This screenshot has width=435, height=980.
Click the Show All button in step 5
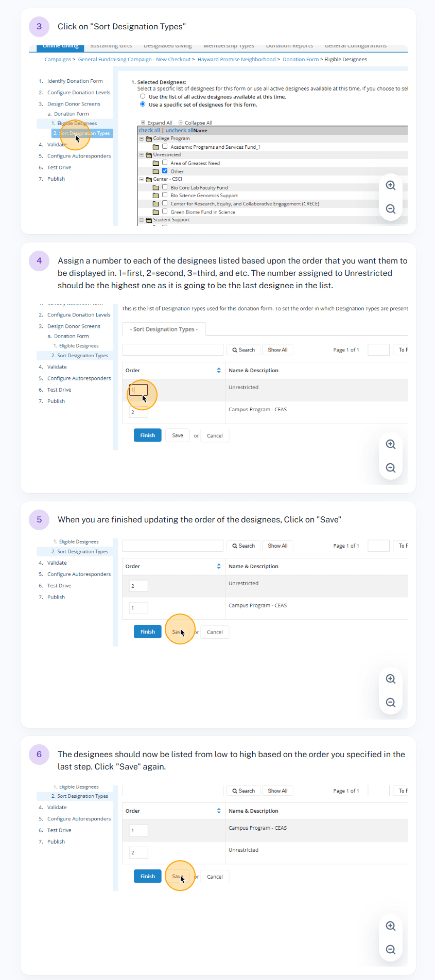pyautogui.click(x=277, y=546)
